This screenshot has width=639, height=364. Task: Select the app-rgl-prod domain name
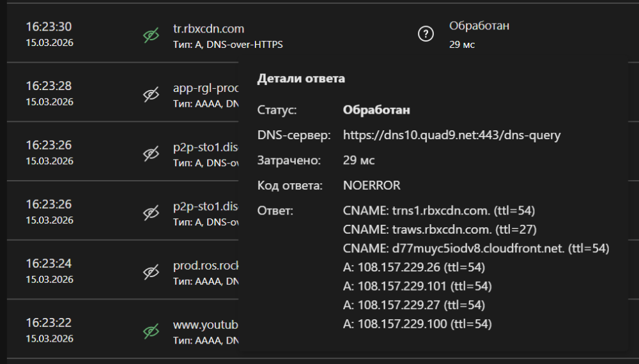click(206, 87)
